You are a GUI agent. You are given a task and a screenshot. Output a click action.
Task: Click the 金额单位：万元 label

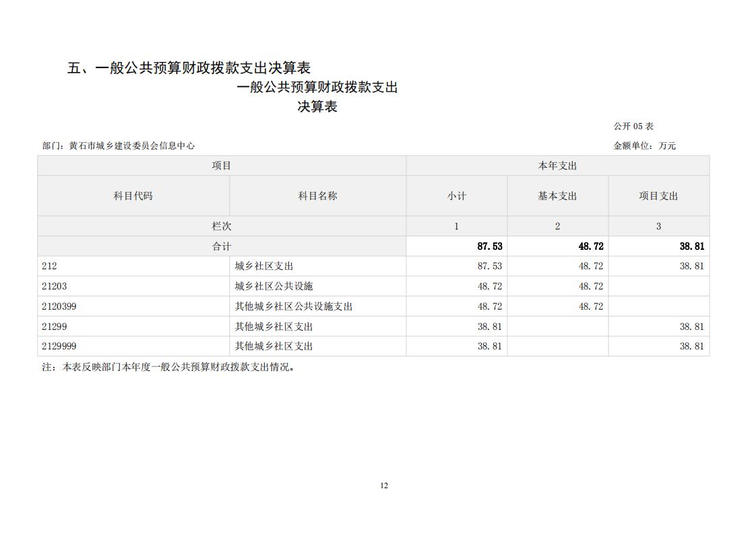pyautogui.click(x=644, y=145)
